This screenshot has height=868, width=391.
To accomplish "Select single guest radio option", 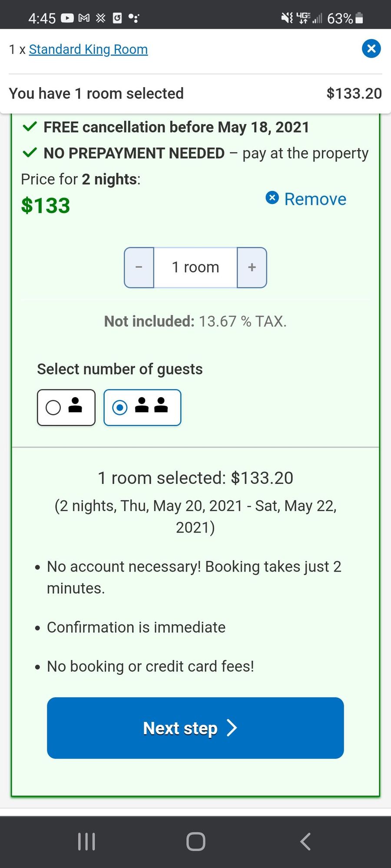I will point(53,408).
